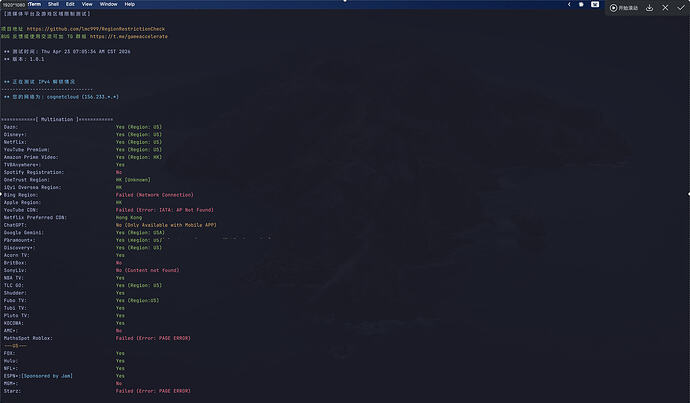Click the 'Tubi TV:' row label
The height and width of the screenshot is (403, 690).
[x=15, y=308]
